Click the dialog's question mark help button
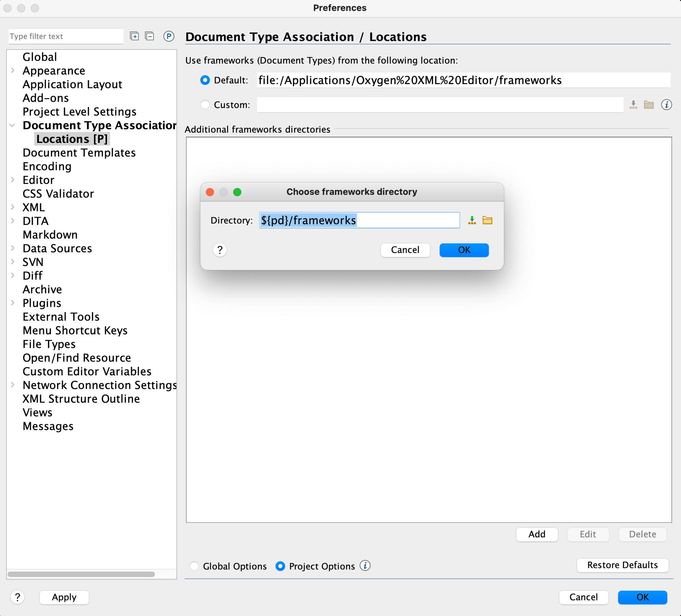The image size is (681, 616). point(220,250)
